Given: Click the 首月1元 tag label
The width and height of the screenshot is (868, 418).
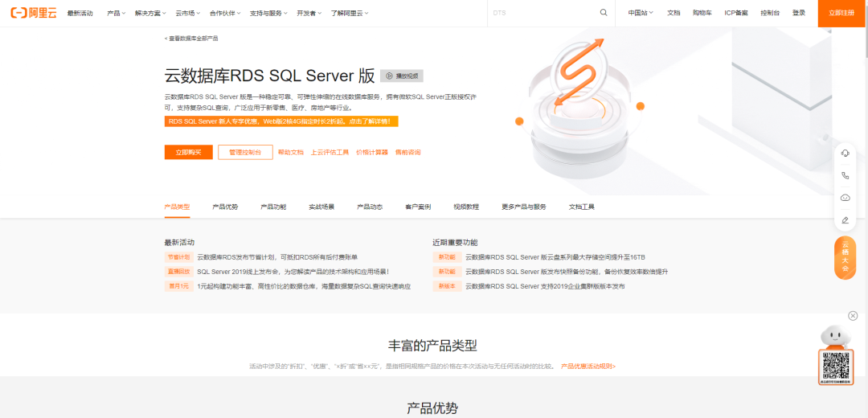Looking at the screenshot, I should (178, 286).
